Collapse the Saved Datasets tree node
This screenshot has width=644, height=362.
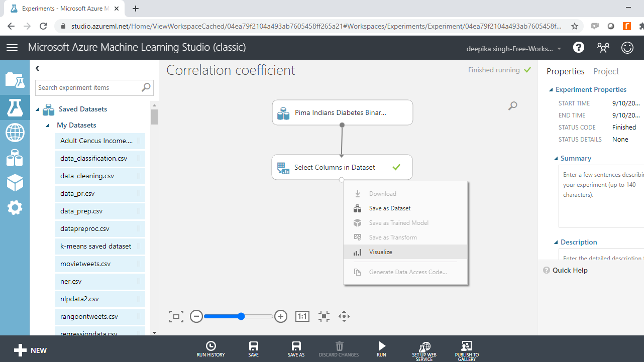(x=38, y=109)
